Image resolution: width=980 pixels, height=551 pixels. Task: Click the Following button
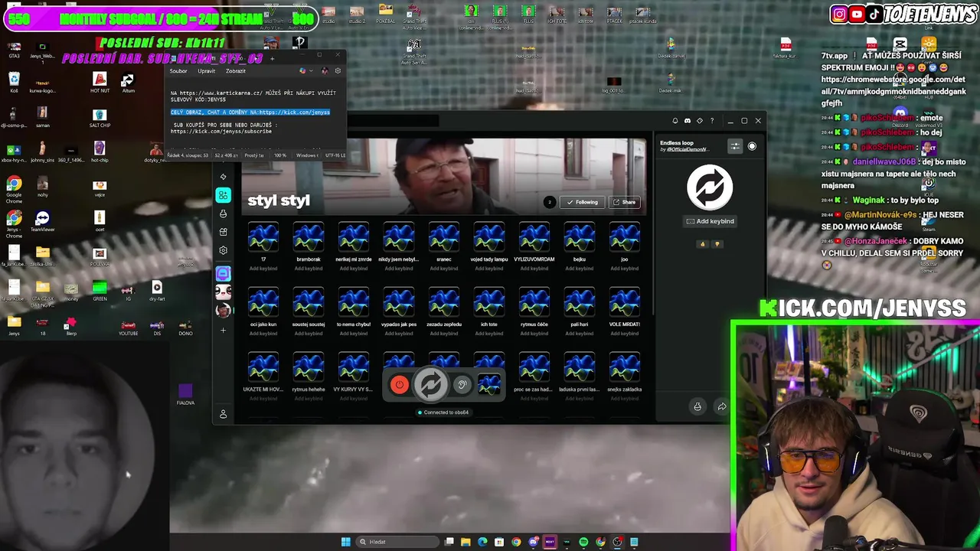[x=582, y=202]
